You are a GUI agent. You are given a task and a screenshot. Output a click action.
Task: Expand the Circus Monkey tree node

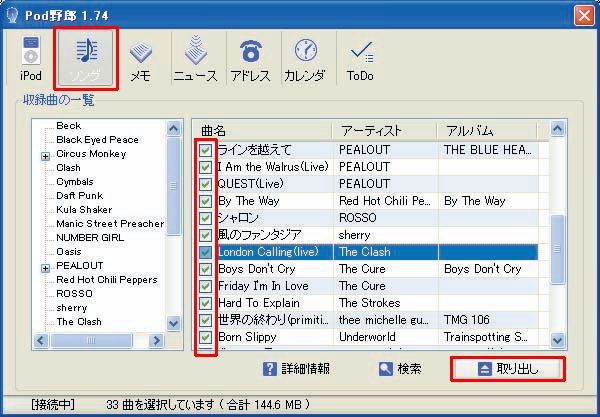click(x=46, y=156)
